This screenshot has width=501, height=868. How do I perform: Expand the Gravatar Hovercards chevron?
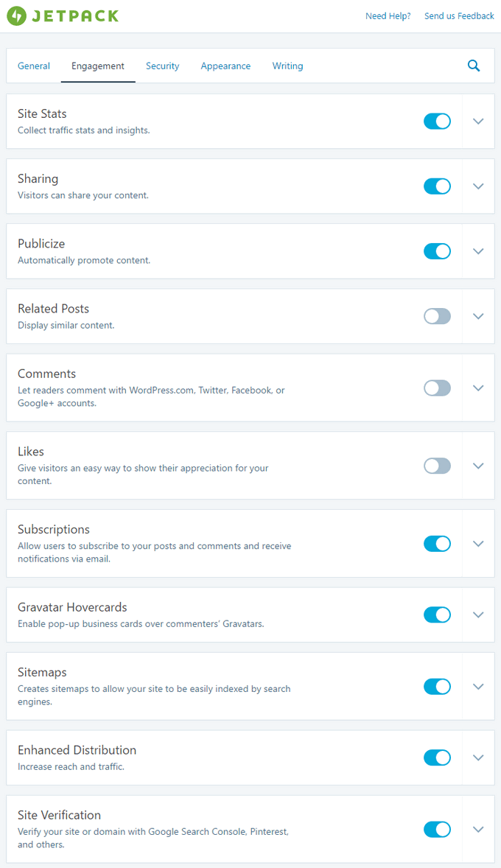(478, 615)
